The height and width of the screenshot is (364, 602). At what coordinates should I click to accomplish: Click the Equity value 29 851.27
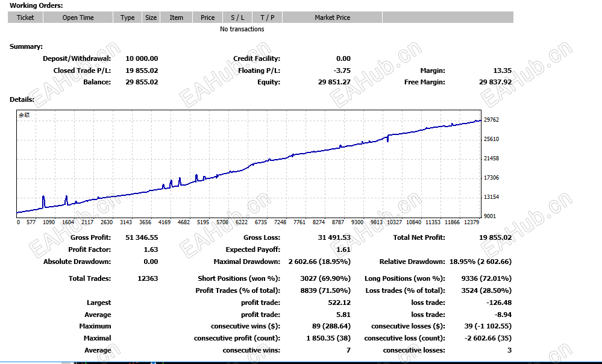pyautogui.click(x=334, y=82)
